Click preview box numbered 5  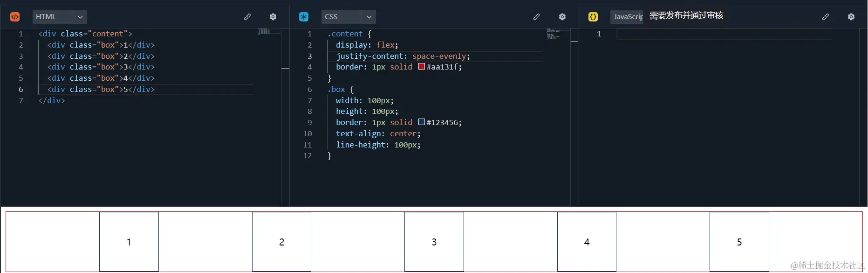[739, 242]
